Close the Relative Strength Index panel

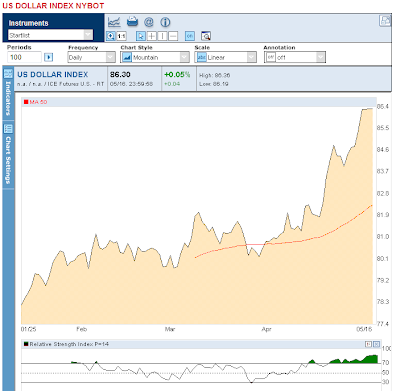(x=377, y=344)
